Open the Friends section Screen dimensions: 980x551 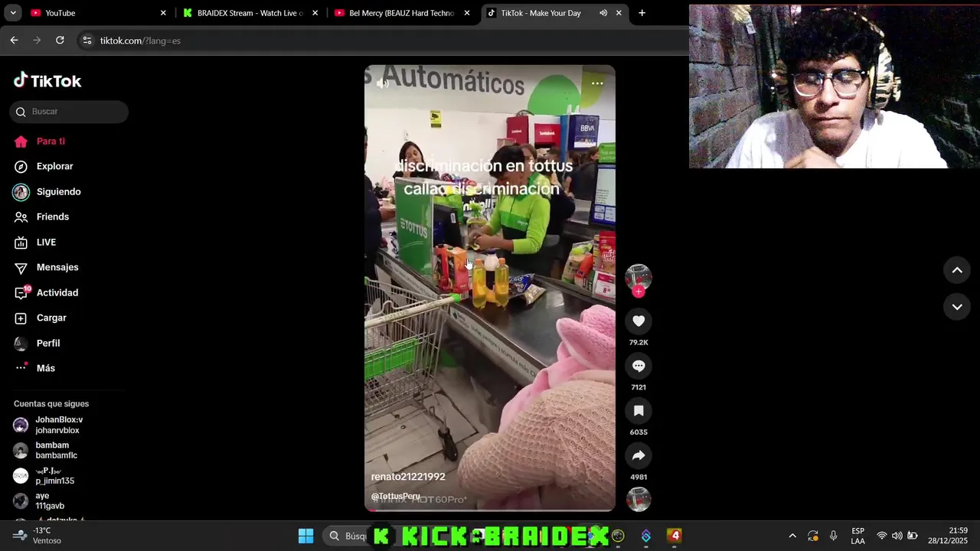pyautogui.click(x=52, y=217)
